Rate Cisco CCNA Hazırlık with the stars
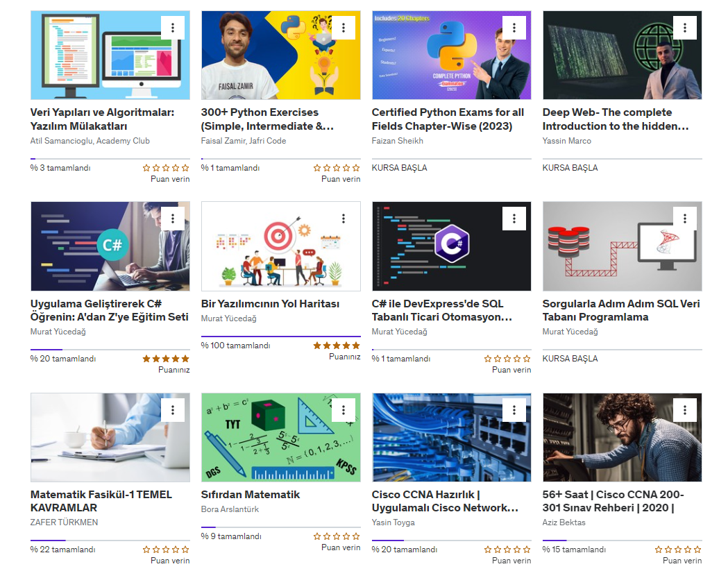 point(507,550)
